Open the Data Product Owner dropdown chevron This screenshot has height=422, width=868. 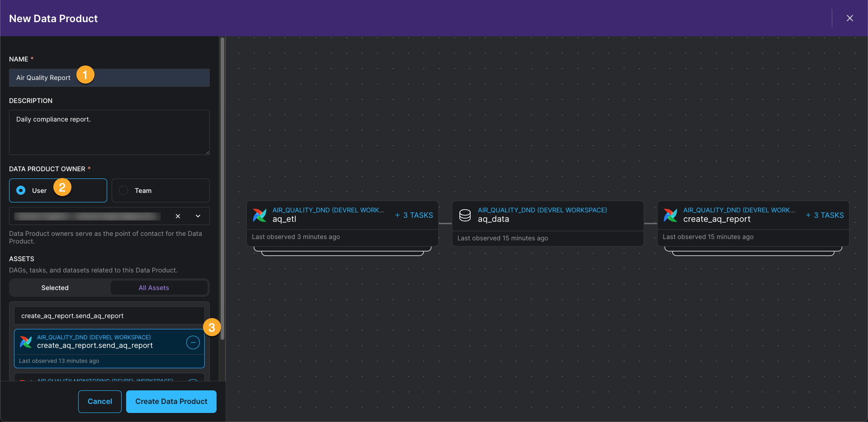tap(198, 216)
